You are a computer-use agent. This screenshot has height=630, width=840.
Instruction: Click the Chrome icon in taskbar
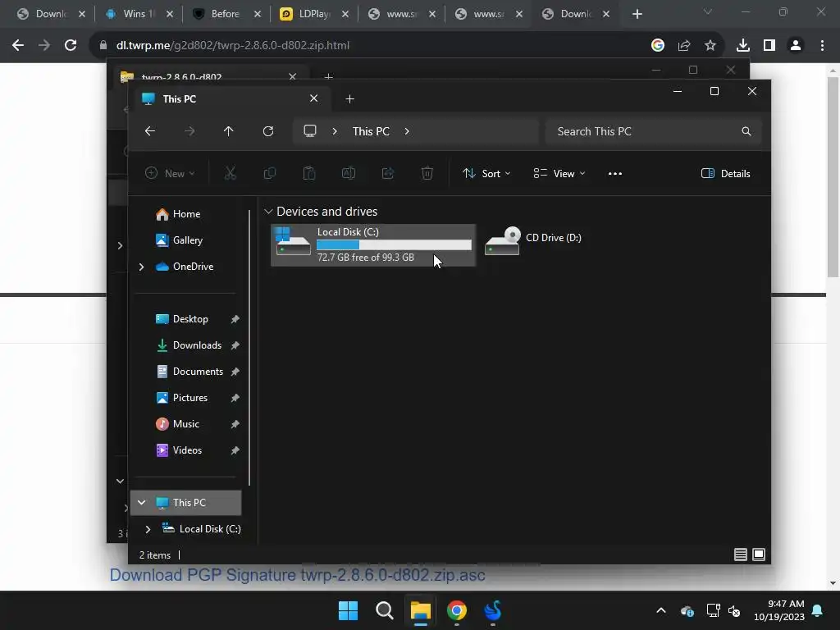tap(457, 610)
